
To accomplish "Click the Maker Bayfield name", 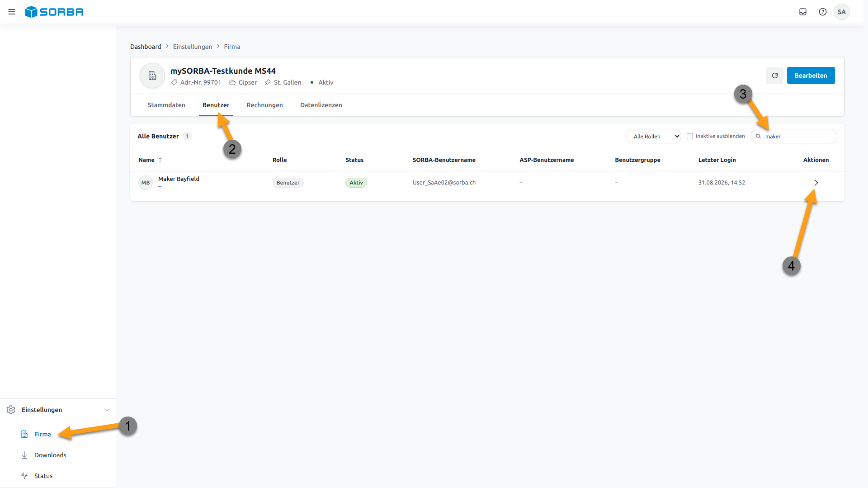I will coord(179,179).
